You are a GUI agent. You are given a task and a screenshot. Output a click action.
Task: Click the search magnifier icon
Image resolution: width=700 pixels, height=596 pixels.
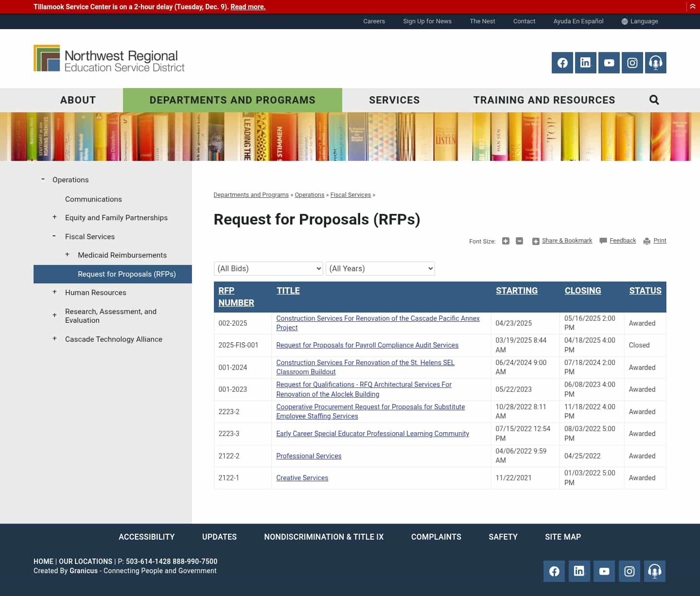click(x=654, y=100)
